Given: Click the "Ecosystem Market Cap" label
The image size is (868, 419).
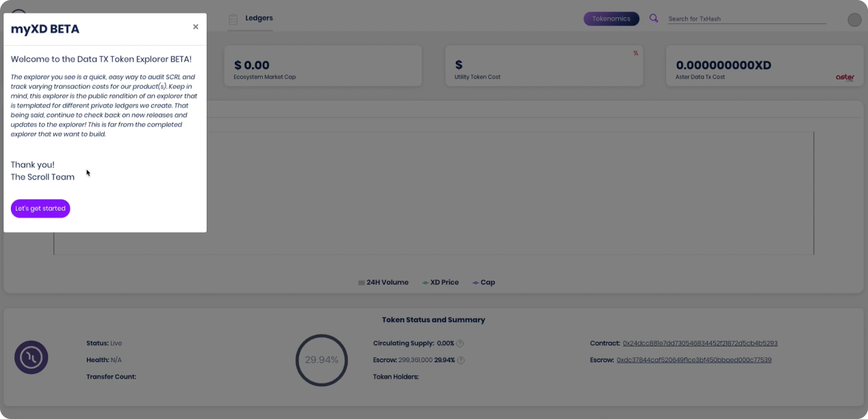Looking at the screenshot, I should [265, 77].
